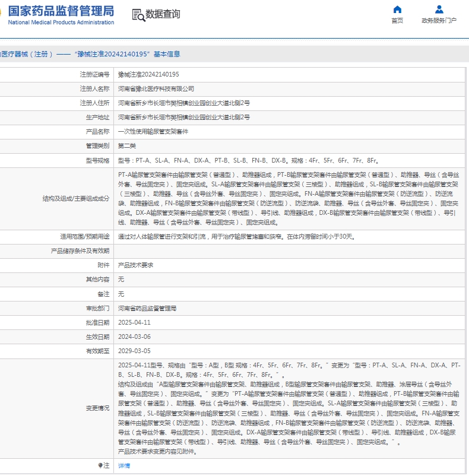The image size is (469, 476).
Task: Click the 注册证编号 label
Action: (x=95, y=75)
